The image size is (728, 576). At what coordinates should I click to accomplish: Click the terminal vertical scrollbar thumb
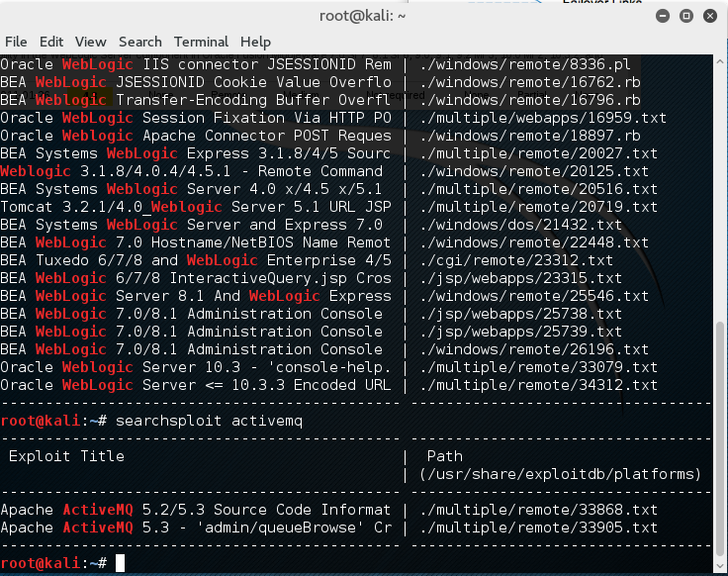pos(720,438)
